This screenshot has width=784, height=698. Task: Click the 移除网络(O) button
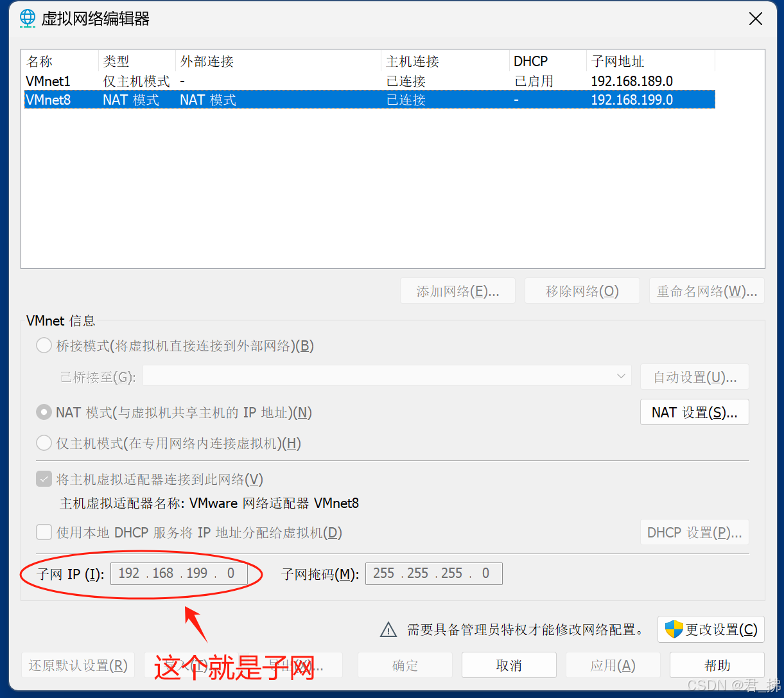coord(582,292)
